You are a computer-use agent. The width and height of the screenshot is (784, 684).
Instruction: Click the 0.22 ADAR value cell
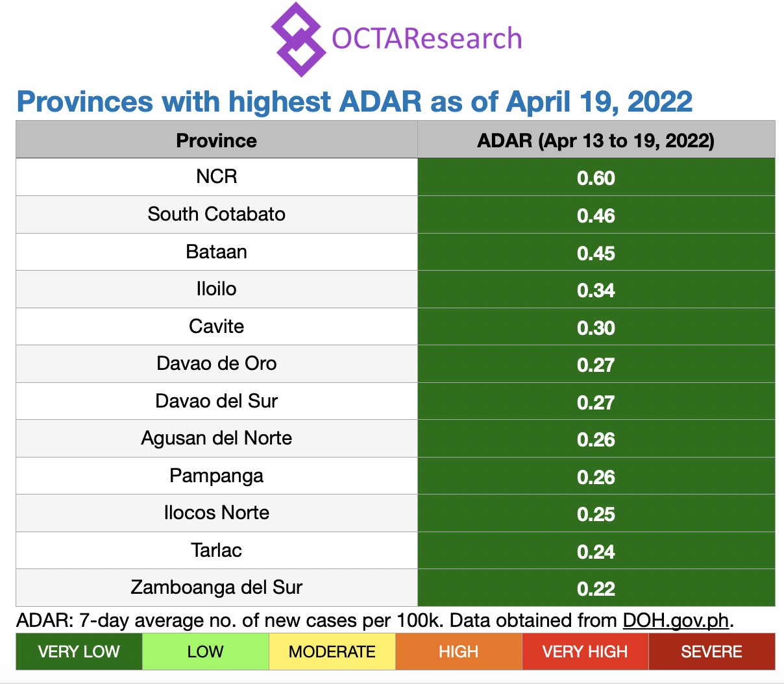595,589
